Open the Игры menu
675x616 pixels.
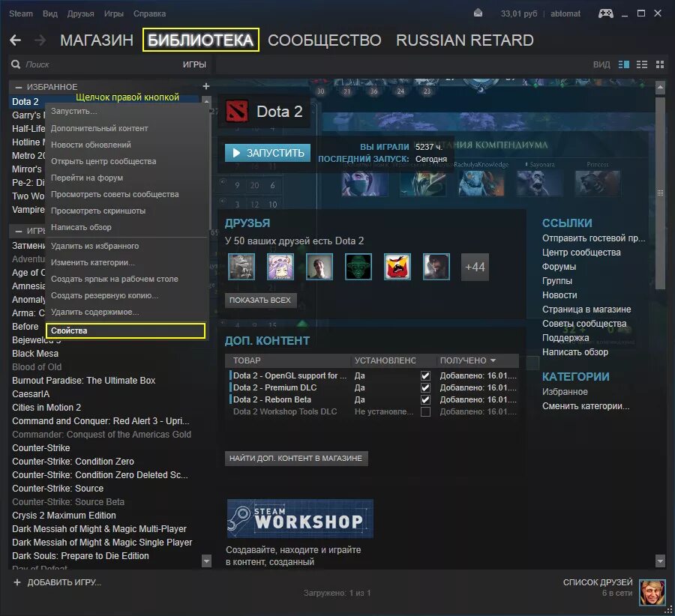click(x=114, y=13)
